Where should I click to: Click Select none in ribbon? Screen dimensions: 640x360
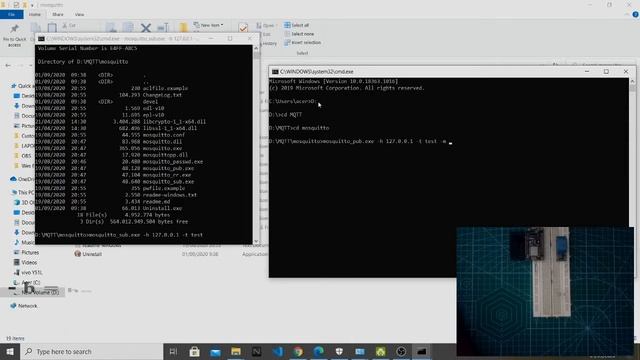(x=299, y=34)
